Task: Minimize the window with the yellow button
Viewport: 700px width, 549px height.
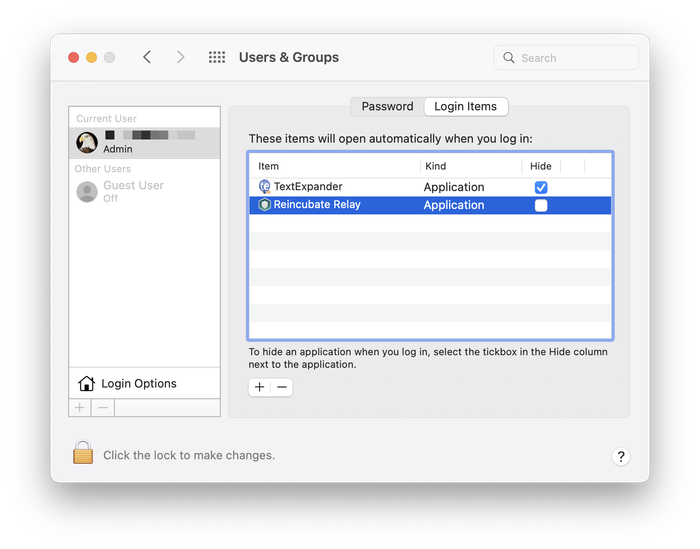Action: coord(92,58)
